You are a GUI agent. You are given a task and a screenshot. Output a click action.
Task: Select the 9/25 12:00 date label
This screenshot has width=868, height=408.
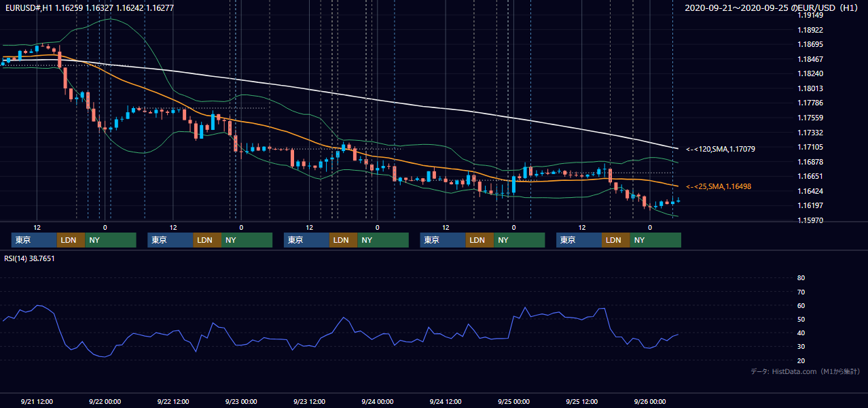(x=582, y=401)
